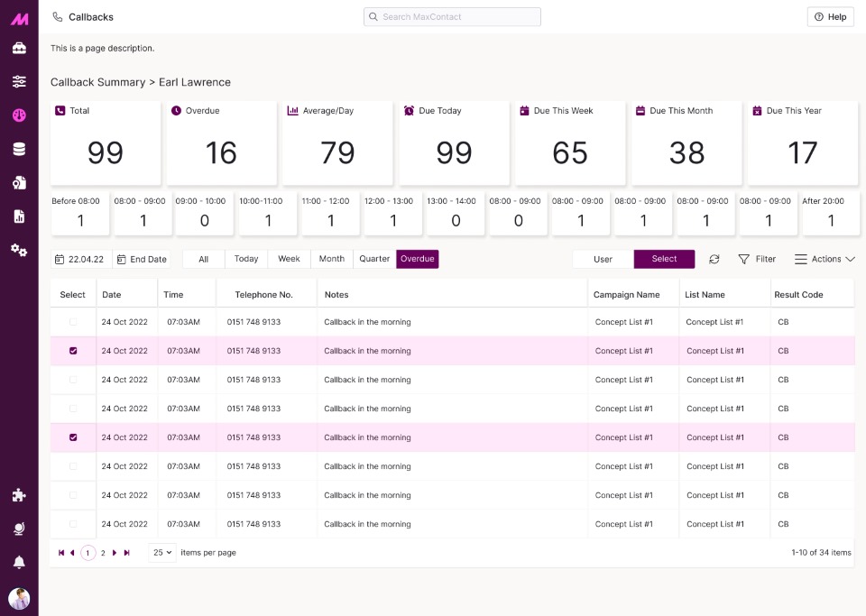Go to last page arrow

coord(127,553)
